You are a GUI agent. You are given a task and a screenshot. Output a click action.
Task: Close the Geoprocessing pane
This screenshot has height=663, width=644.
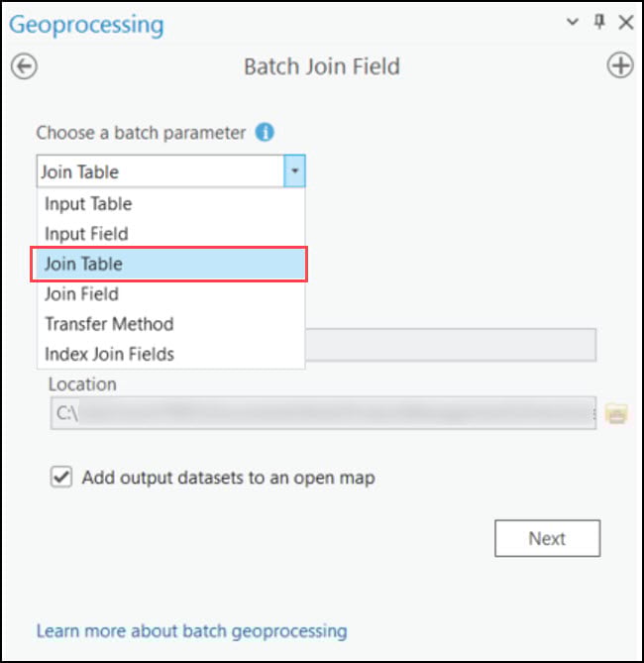coord(625,22)
